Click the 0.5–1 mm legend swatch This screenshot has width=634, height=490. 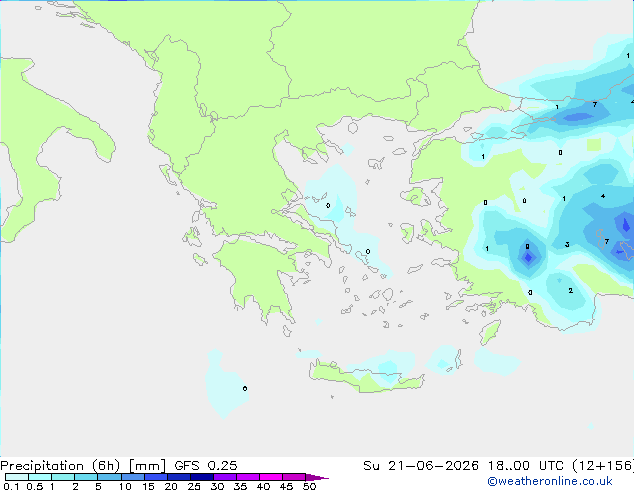pos(40,477)
